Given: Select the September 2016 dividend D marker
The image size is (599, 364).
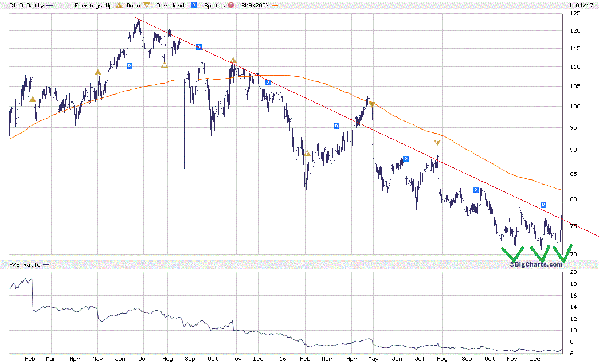Looking at the screenshot, I should 476,189.
